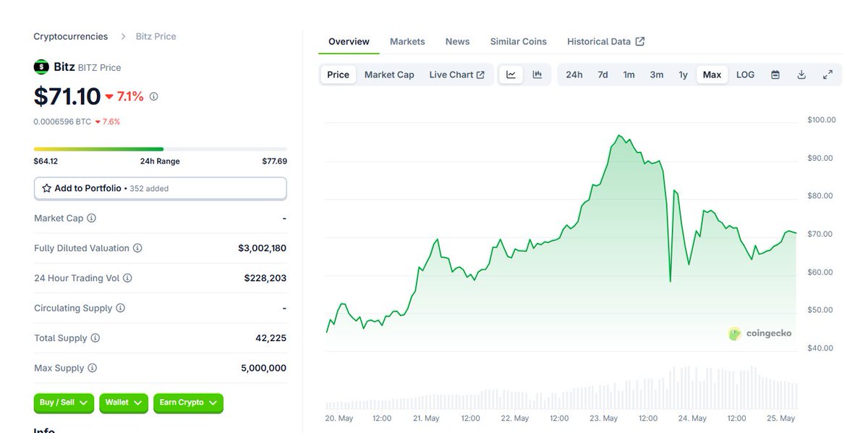
Task: Switch to line chart view icon
Action: pyautogui.click(x=511, y=75)
